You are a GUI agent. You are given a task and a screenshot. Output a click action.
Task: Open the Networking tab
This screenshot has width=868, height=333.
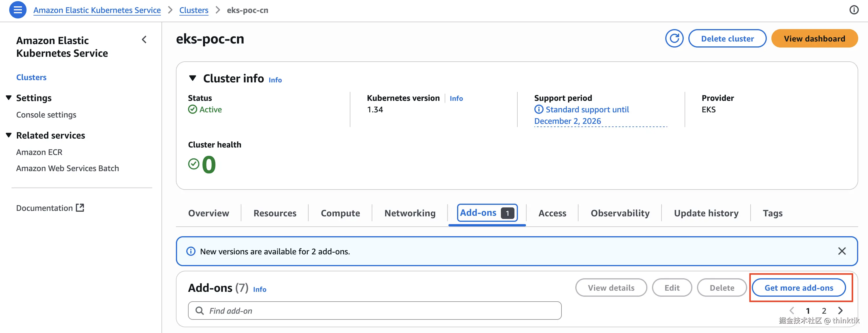[410, 213]
